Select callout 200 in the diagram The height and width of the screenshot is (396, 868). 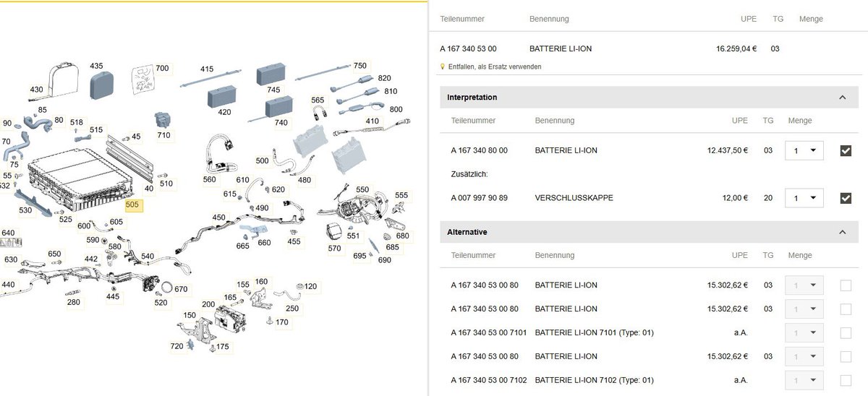(208, 304)
